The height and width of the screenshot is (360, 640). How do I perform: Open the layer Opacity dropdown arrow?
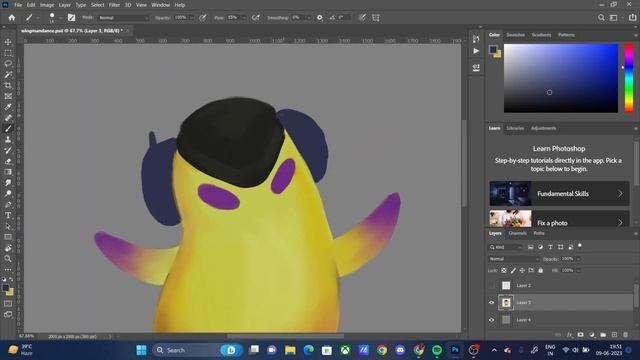click(578, 259)
